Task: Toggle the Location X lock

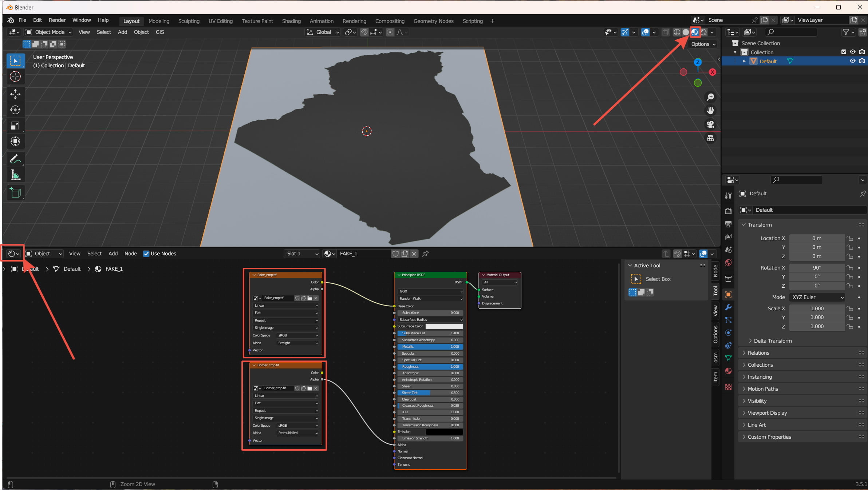Action: 850,238
